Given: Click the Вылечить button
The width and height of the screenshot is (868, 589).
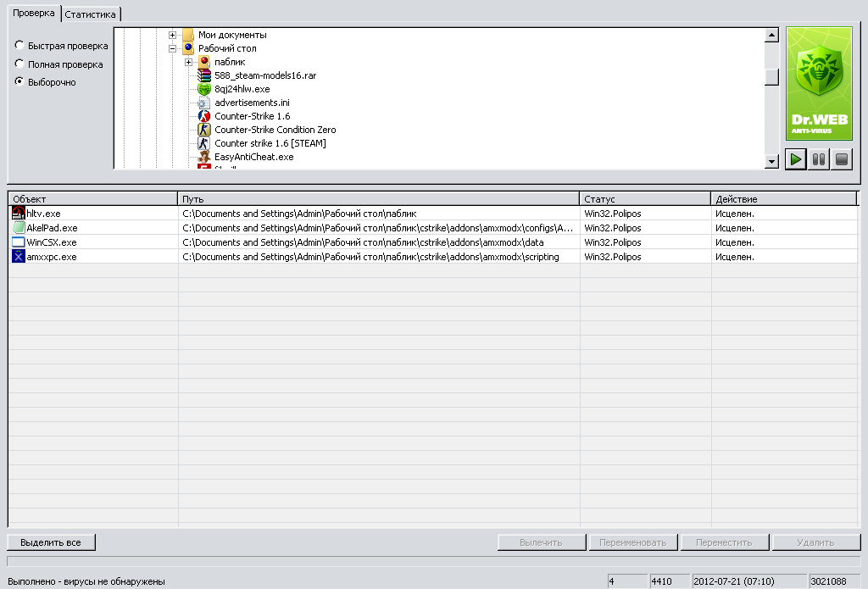Looking at the screenshot, I should [542, 542].
